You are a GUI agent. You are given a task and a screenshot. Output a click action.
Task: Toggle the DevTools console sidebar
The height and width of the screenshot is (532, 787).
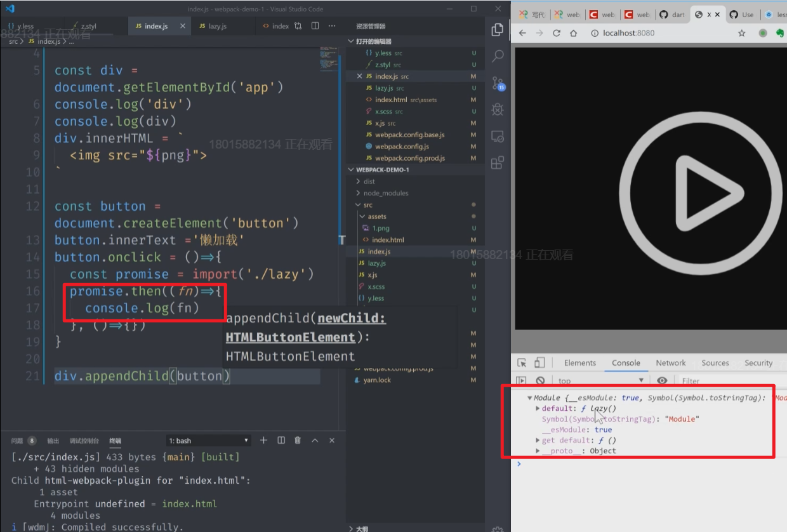coord(522,380)
